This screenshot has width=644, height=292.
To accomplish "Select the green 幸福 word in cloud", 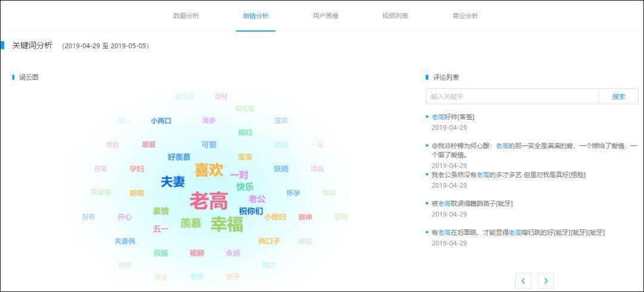I will tap(227, 224).
